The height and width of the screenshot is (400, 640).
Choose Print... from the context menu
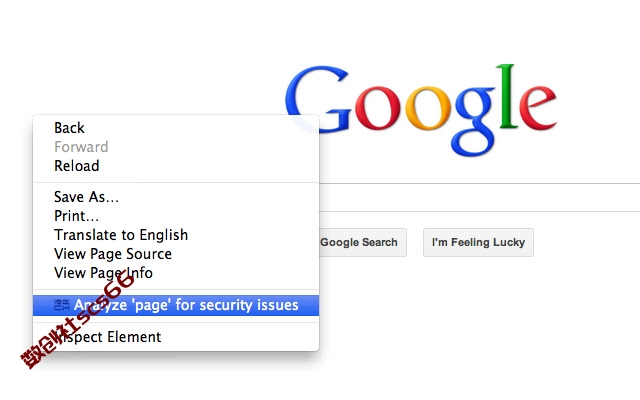click(x=76, y=216)
